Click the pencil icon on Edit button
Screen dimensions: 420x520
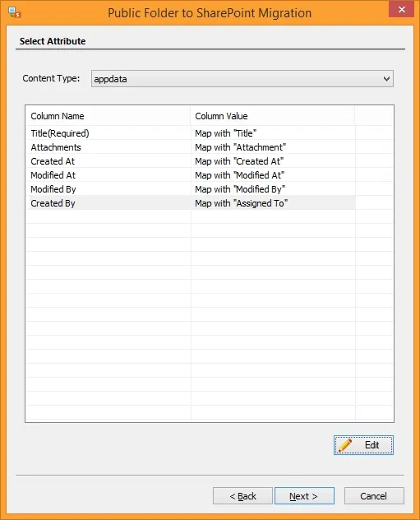tap(345, 445)
